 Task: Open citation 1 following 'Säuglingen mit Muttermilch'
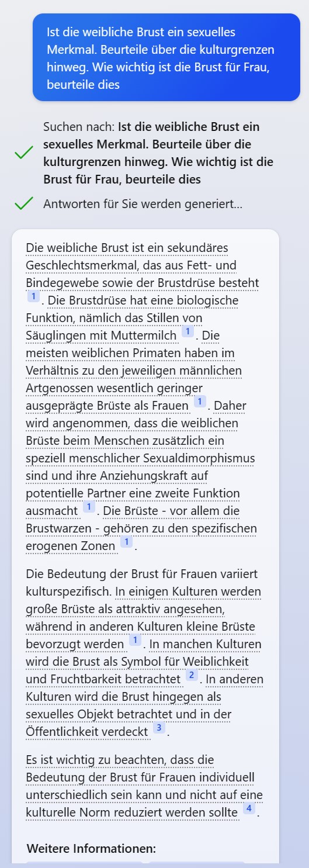[187, 331]
